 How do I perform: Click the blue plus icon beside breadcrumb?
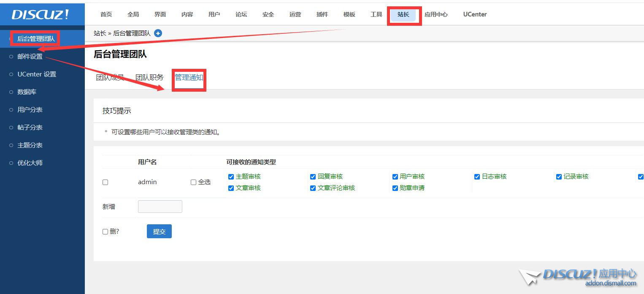point(158,33)
